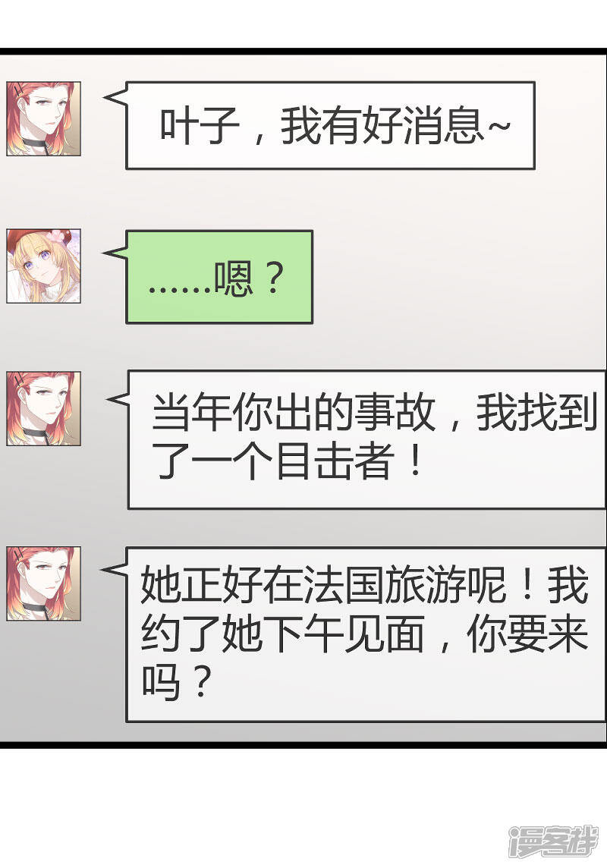
Task: Click the tail pointer of the first white bubble
Action: pos(115,98)
